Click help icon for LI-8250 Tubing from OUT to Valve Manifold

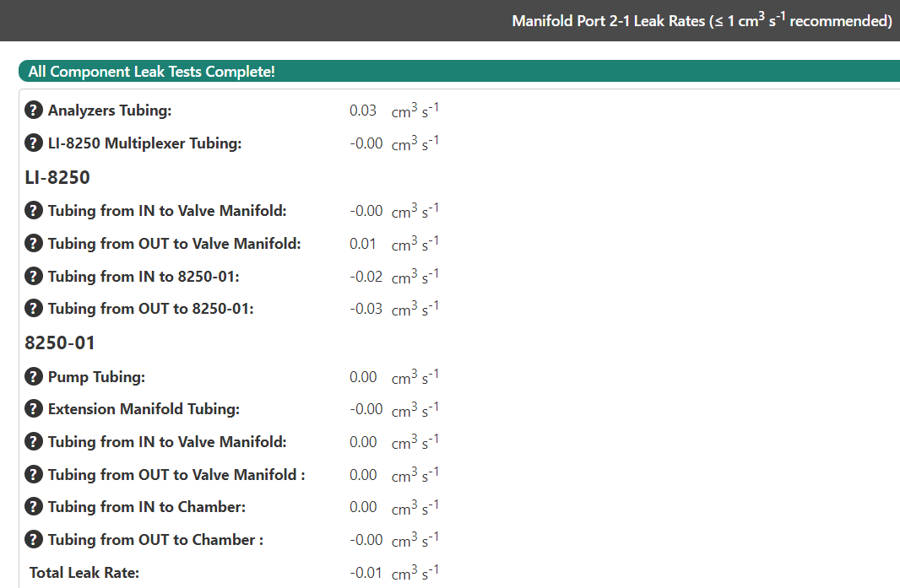(x=34, y=243)
